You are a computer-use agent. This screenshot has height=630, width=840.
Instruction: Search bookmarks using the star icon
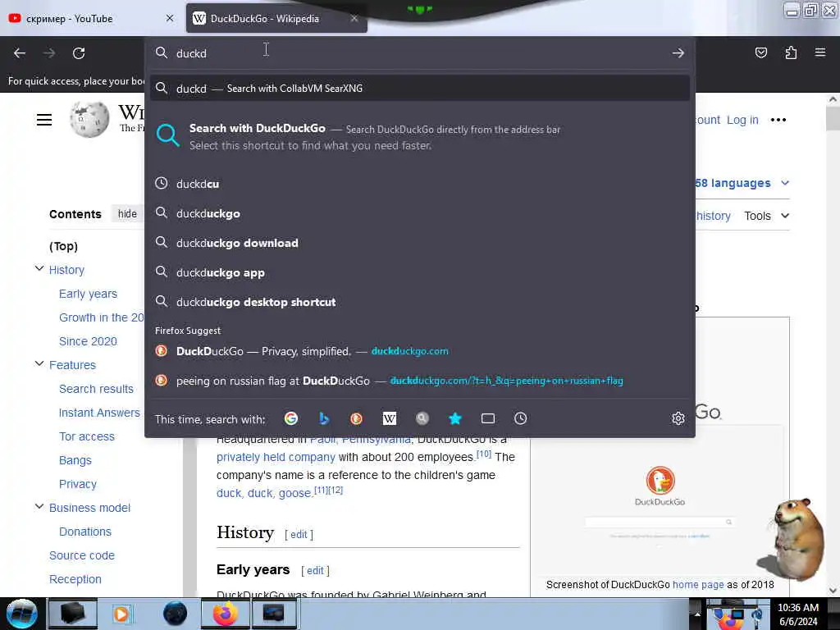click(454, 418)
